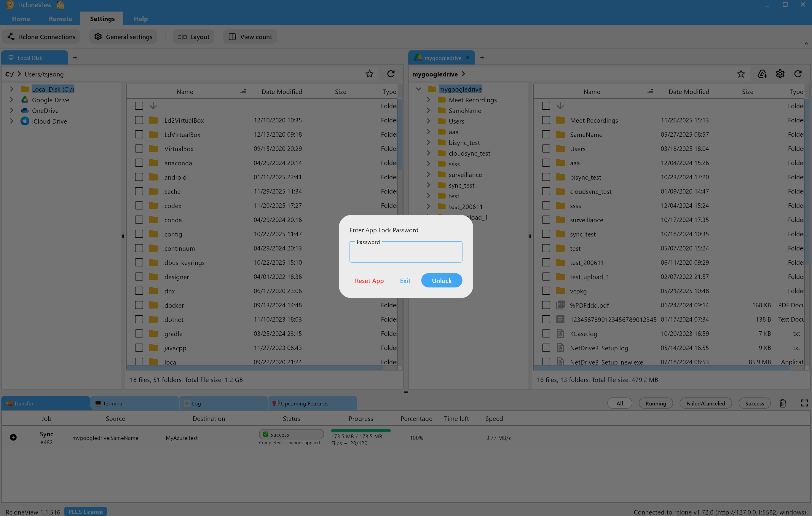Screen dimensions: 812x516
Task: Click the plus icon on Sync job #482
Action: pyautogui.click(x=13, y=437)
